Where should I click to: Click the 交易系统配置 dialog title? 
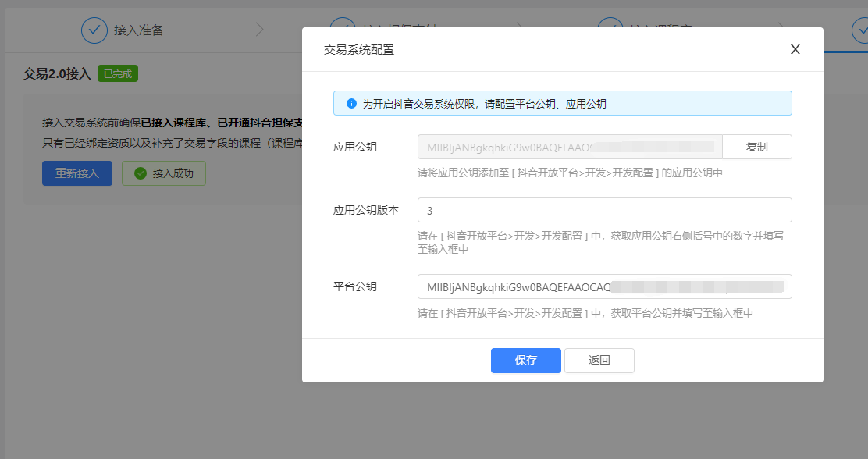coord(359,50)
